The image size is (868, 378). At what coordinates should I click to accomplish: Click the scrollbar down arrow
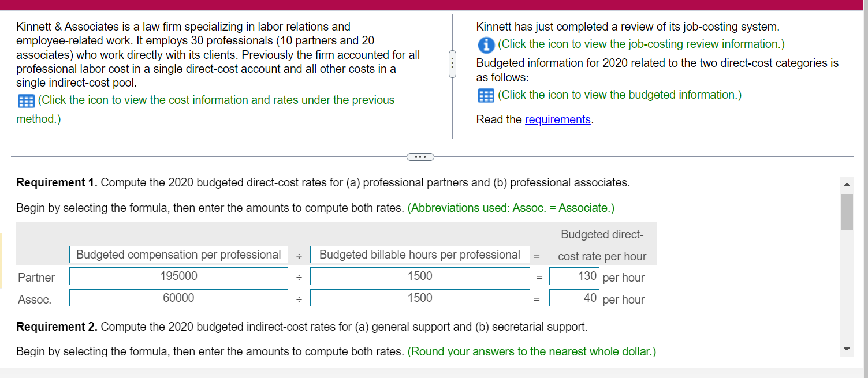click(847, 349)
